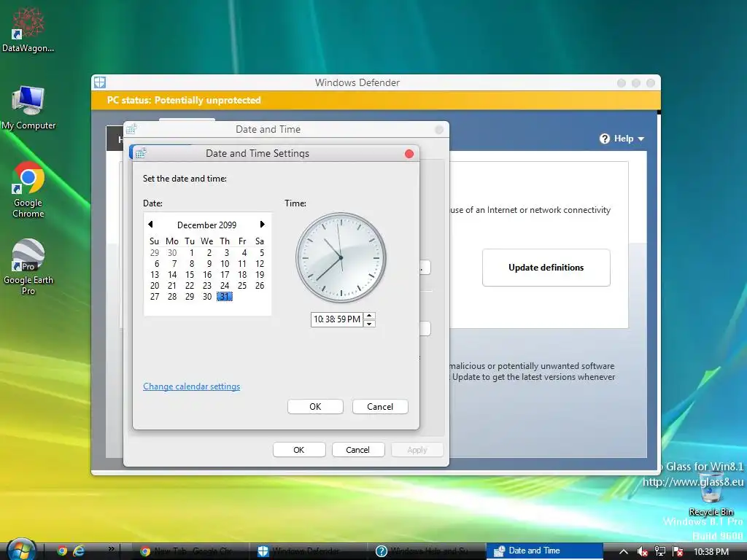The image size is (747, 560).
Task: Increase time with up spinner arrow
Action: [369, 316]
